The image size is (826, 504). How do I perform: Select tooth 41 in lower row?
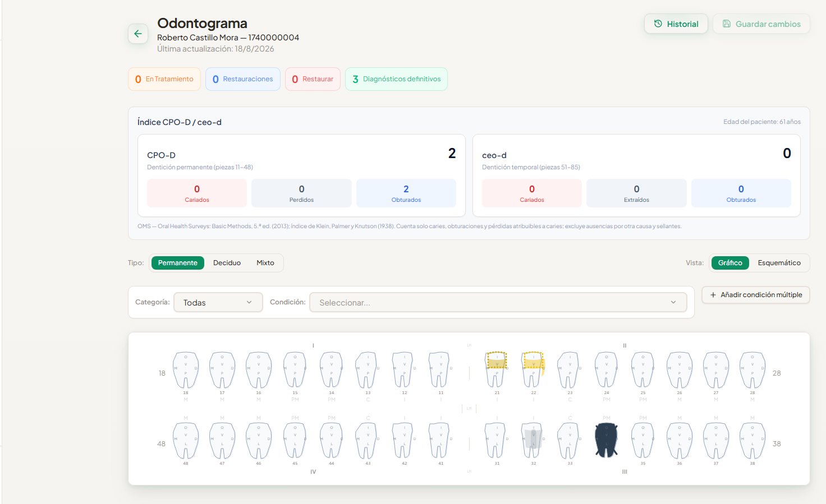pyautogui.click(x=440, y=441)
